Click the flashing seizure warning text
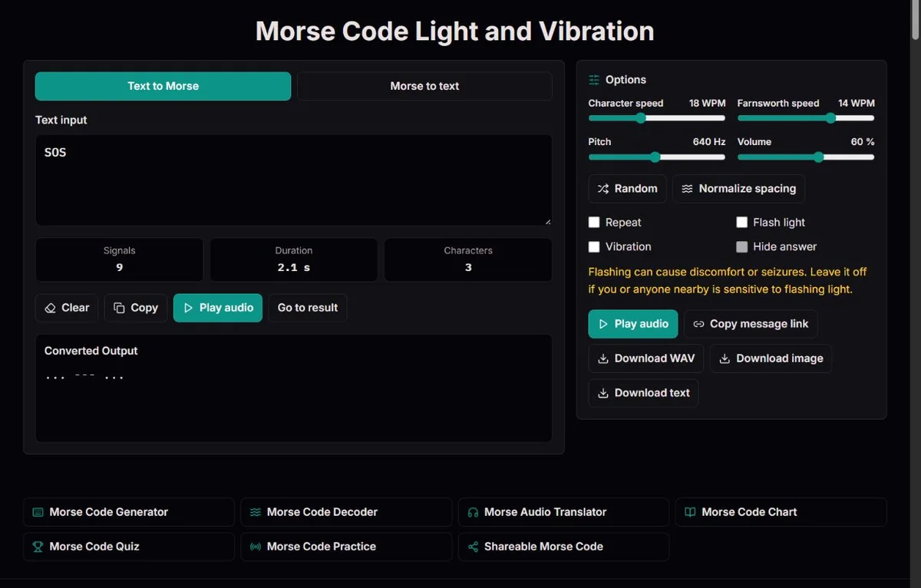This screenshot has height=588, width=921. pos(728,281)
